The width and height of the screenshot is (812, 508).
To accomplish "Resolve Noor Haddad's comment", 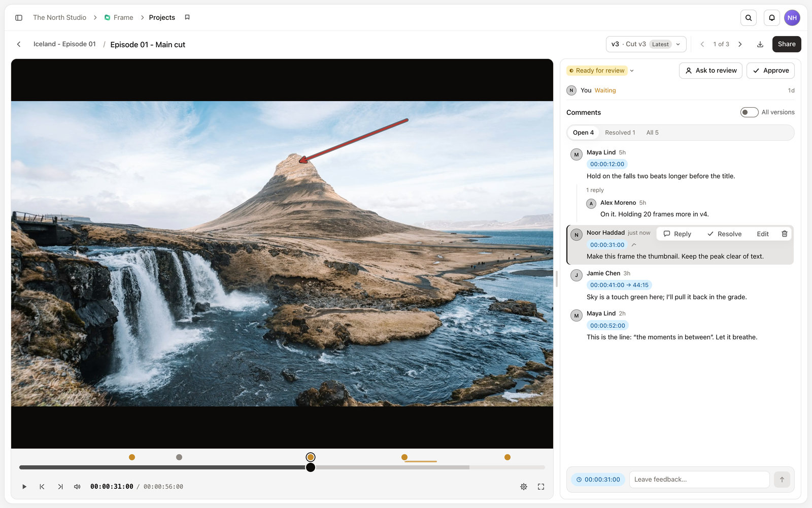I will click(724, 234).
